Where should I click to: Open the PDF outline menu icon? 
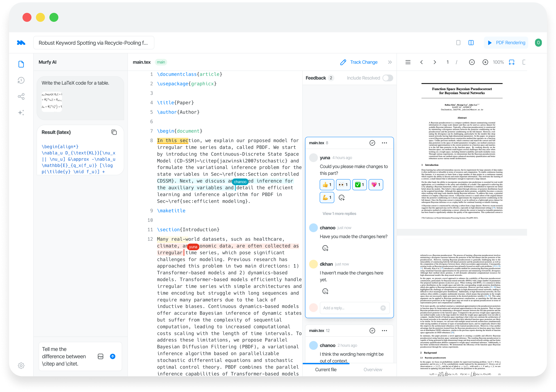(408, 62)
